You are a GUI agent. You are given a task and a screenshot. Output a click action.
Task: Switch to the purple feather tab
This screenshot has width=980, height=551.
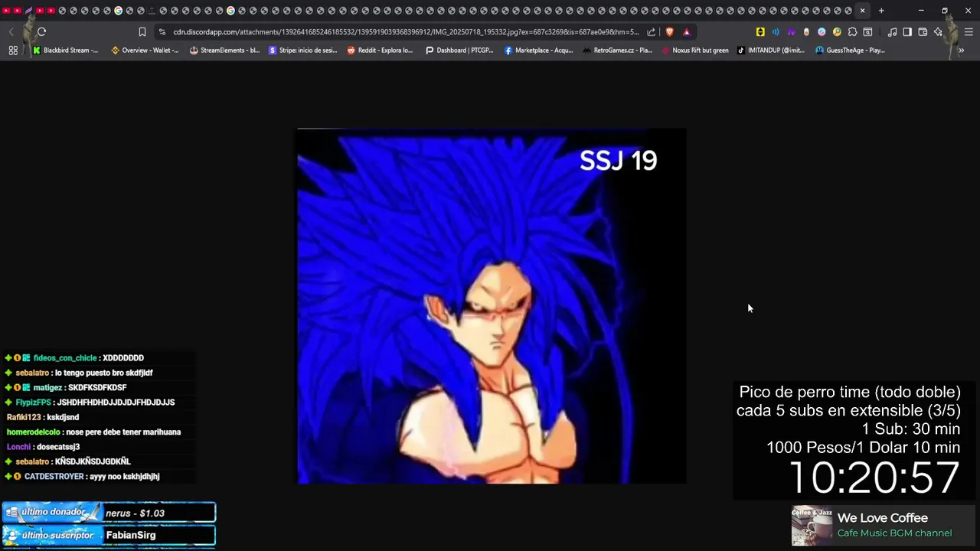(29, 11)
